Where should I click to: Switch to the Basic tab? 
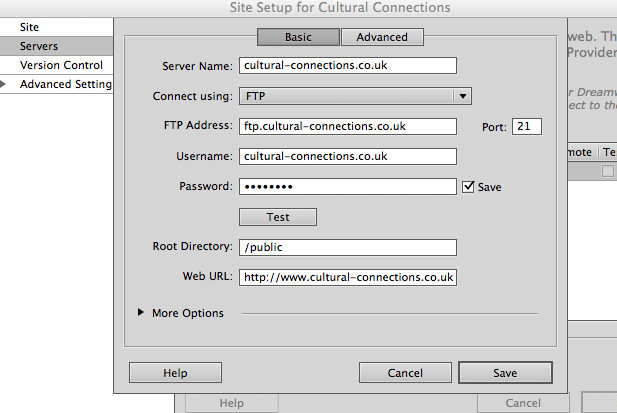pyautogui.click(x=298, y=37)
